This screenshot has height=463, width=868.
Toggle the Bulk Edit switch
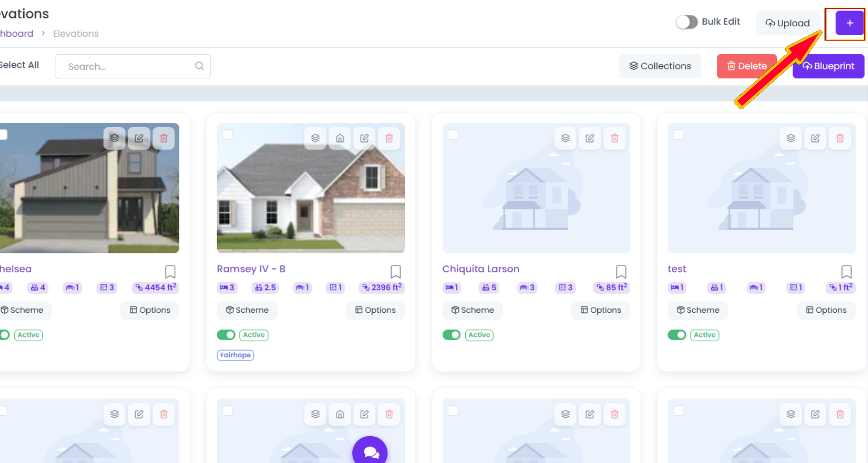tap(687, 22)
